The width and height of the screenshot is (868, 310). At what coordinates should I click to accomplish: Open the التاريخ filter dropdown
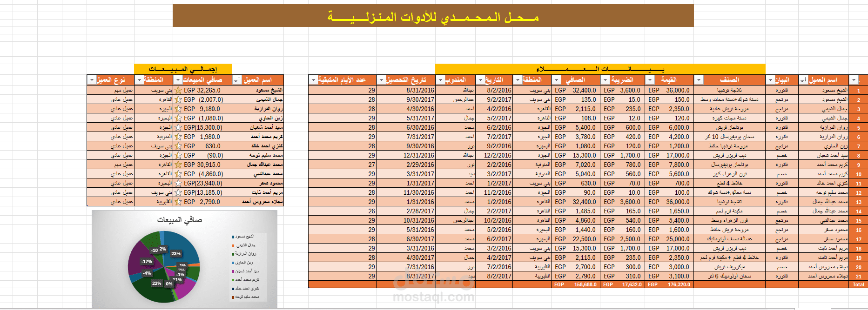coord(480,80)
